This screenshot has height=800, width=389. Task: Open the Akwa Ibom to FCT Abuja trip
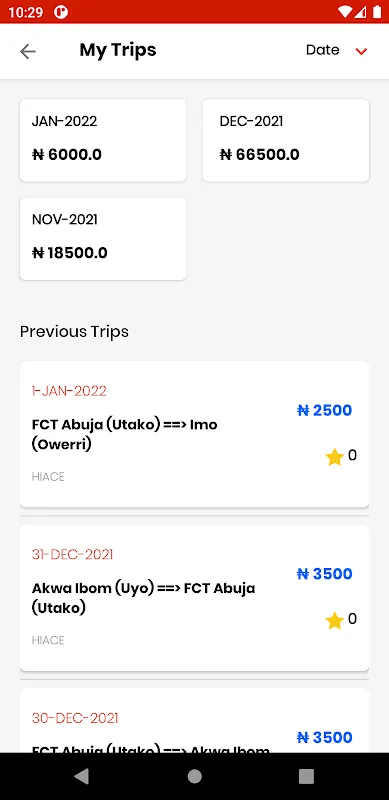click(x=194, y=598)
